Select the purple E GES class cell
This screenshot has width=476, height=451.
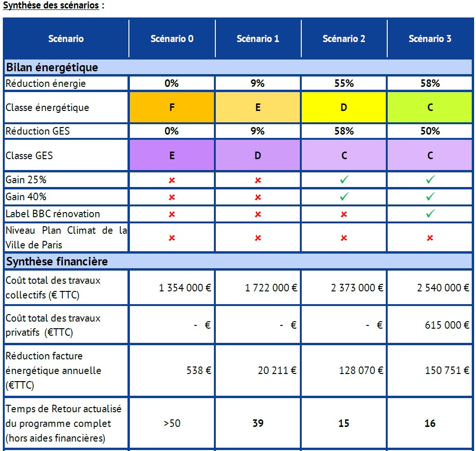[172, 155]
